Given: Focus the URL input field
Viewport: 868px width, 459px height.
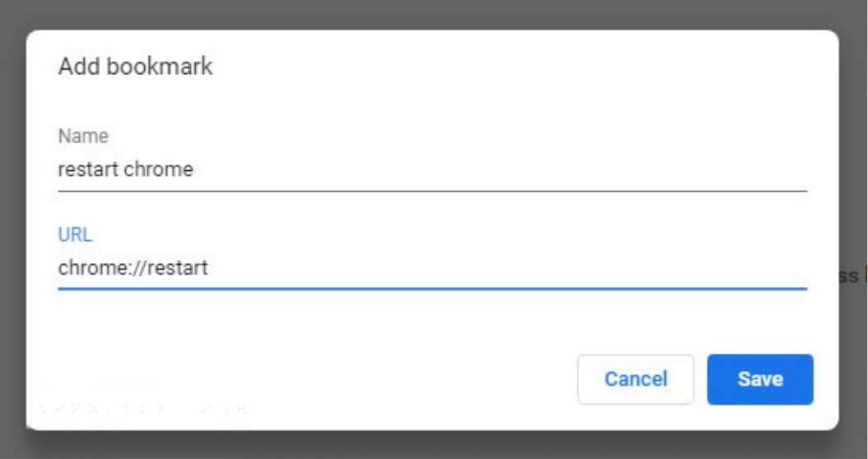Looking at the screenshot, I should click(432, 268).
